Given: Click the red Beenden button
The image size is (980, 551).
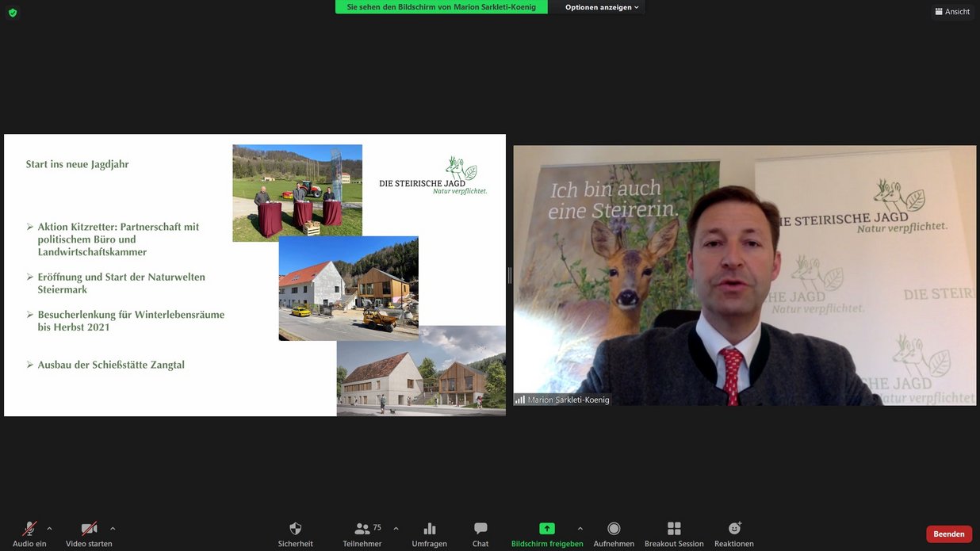Looking at the screenshot, I should point(948,534).
